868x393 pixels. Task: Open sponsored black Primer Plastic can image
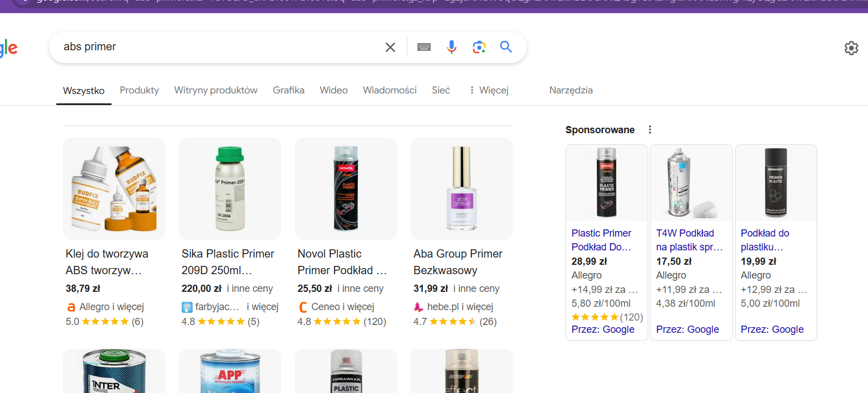[x=776, y=183]
